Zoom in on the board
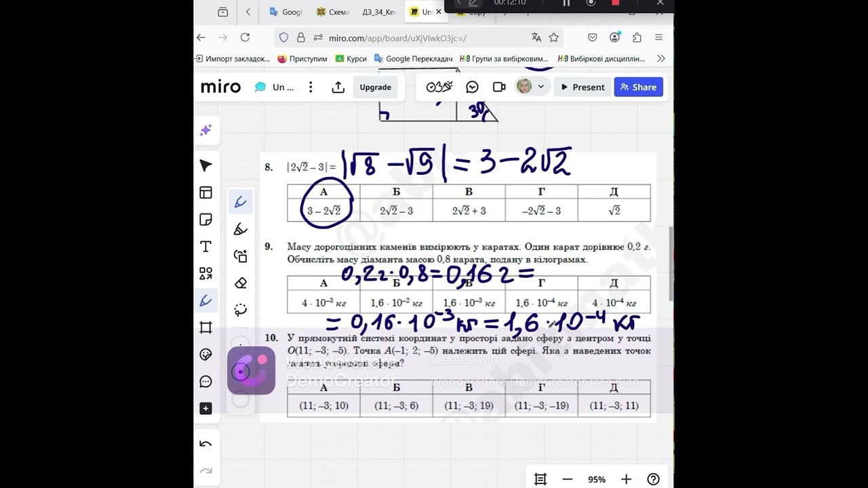This screenshot has width=868, height=488. (x=626, y=479)
